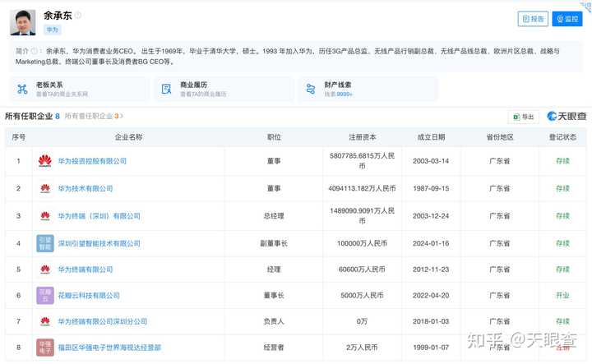Image resolution: width=592 pixels, height=364 pixels.
Task: Click the 企业名称 column header
Action: 129,137
